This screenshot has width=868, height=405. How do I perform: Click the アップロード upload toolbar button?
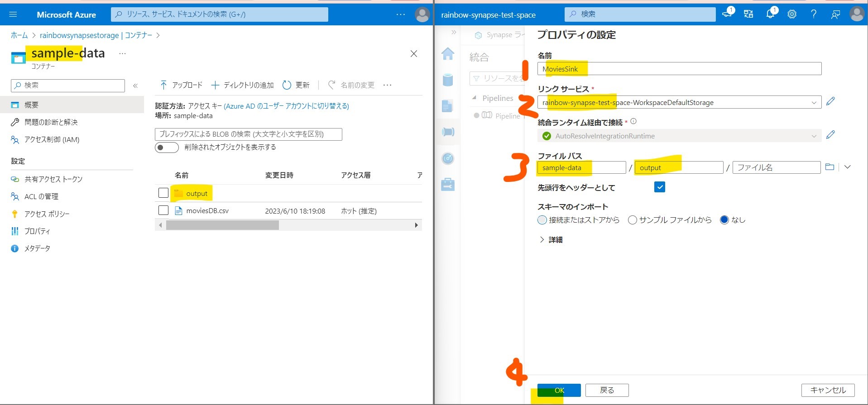click(x=181, y=85)
